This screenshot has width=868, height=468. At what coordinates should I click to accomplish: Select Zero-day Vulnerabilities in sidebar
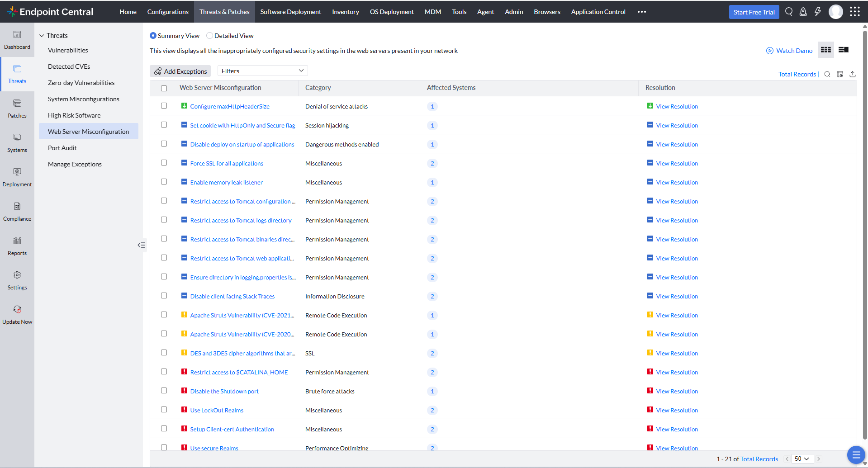coord(81,83)
